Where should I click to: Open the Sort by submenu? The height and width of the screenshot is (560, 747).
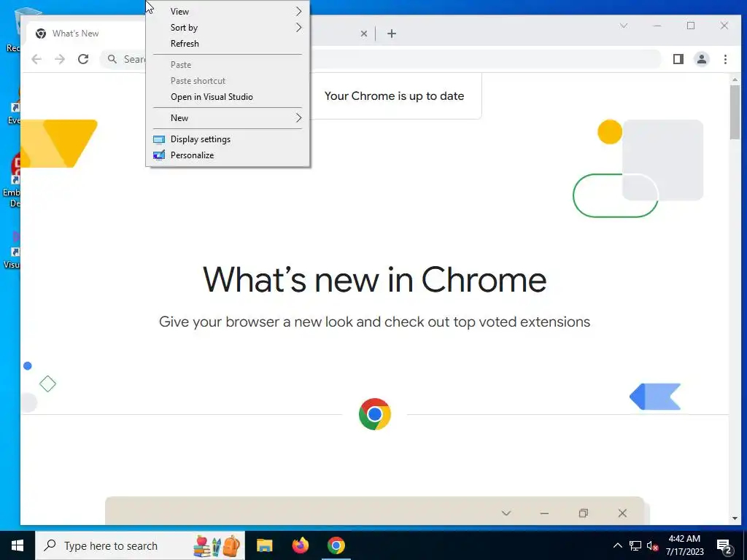[228, 28]
